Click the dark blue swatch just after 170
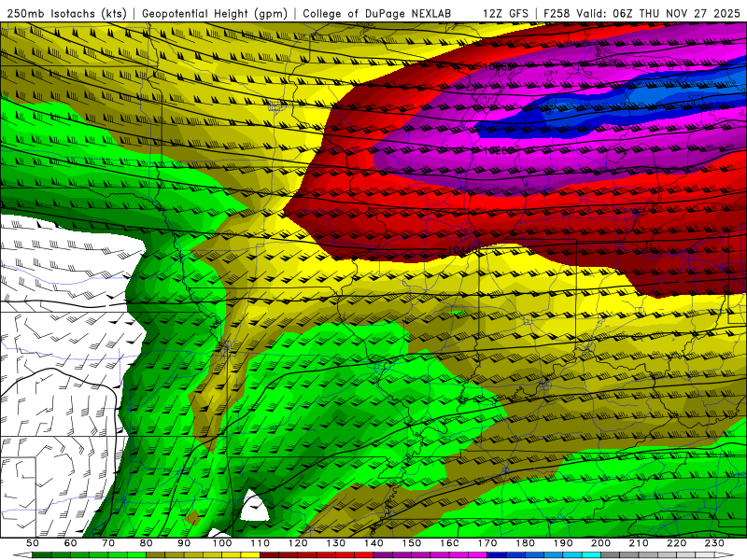747x560 pixels. pos(497,555)
